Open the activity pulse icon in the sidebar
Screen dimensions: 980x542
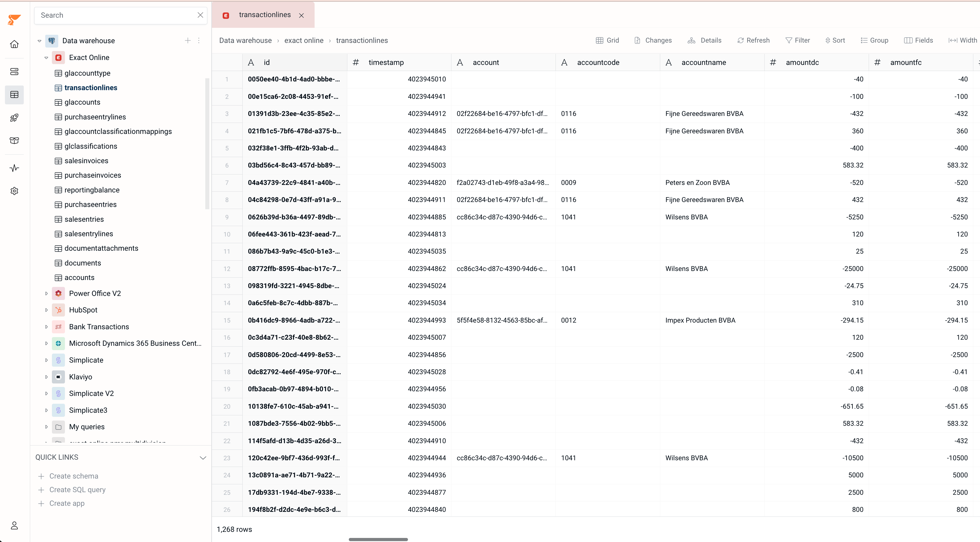tap(14, 168)
